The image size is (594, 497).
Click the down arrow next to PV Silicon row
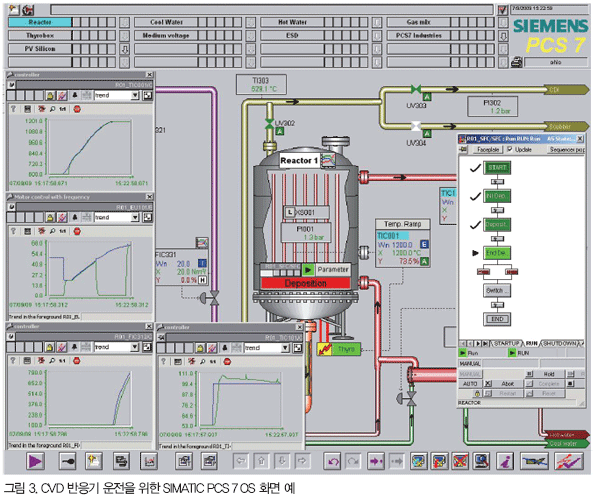124,49
